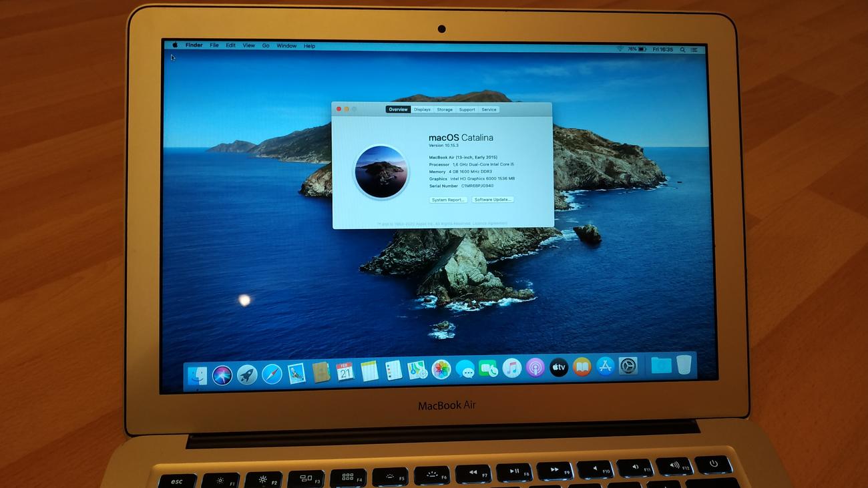Open FaceTime green icon in dock
This screenshot has width=868, height=488.
[488, 368]
